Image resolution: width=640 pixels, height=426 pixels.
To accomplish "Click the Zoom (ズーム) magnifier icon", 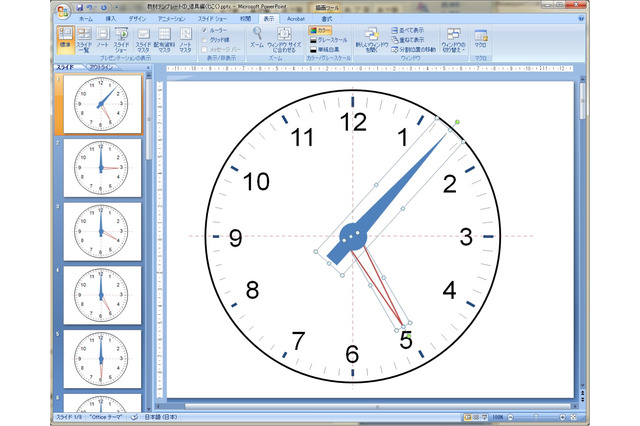I will pos(257,38).
